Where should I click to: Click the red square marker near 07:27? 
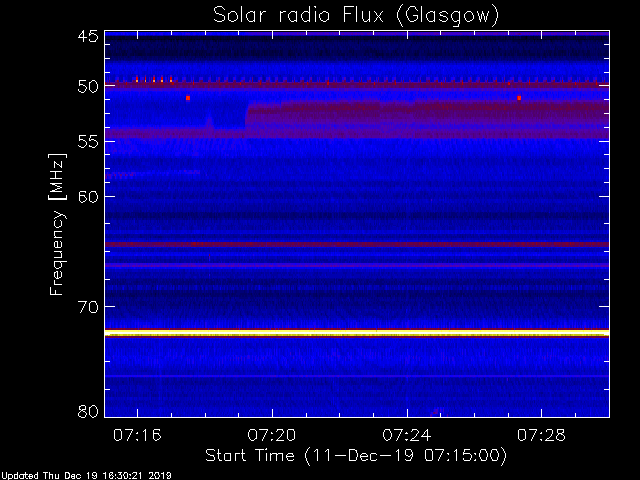[519, 98]
